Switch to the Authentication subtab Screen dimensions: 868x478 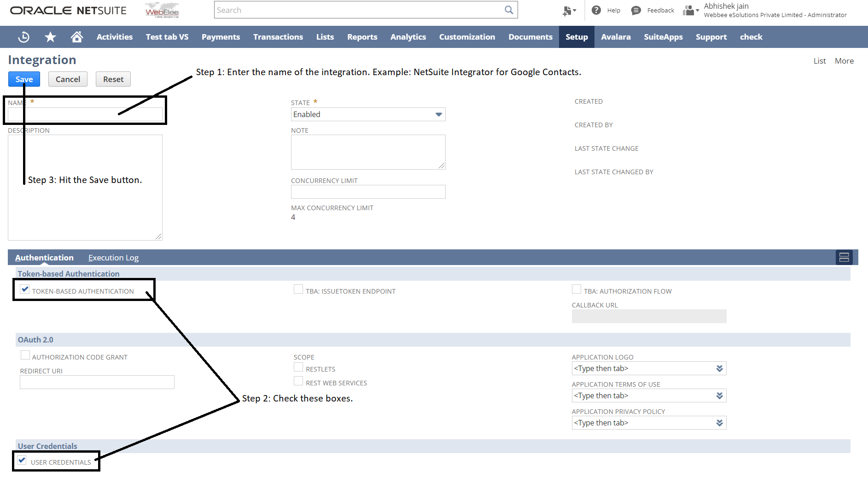click(44, 258)
